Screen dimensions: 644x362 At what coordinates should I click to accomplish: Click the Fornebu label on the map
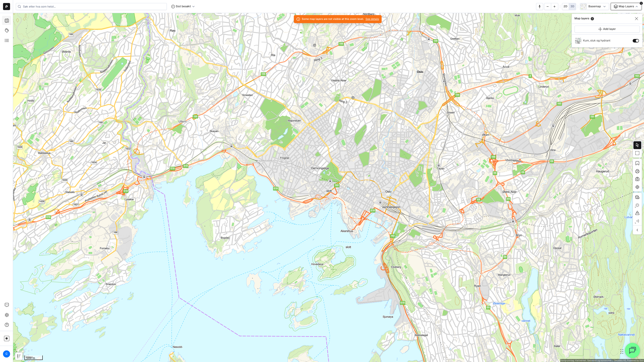point(105,248)
